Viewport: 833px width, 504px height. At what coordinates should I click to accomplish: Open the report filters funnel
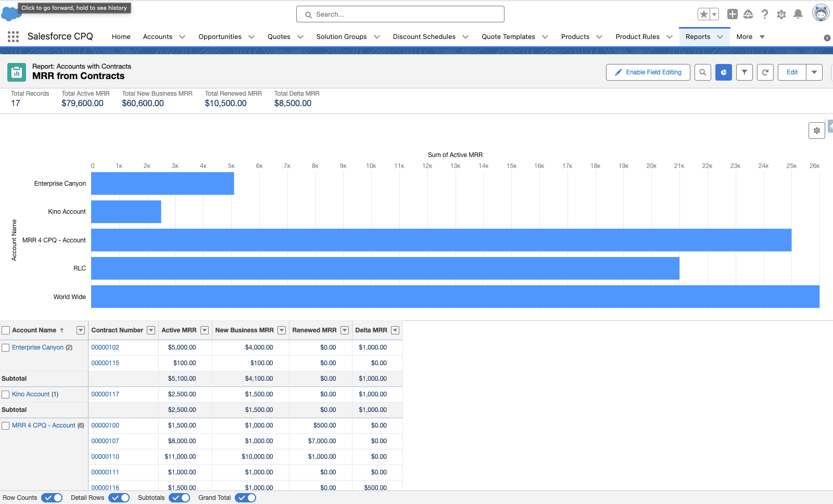pyautogui.click(x=744, y=72)
